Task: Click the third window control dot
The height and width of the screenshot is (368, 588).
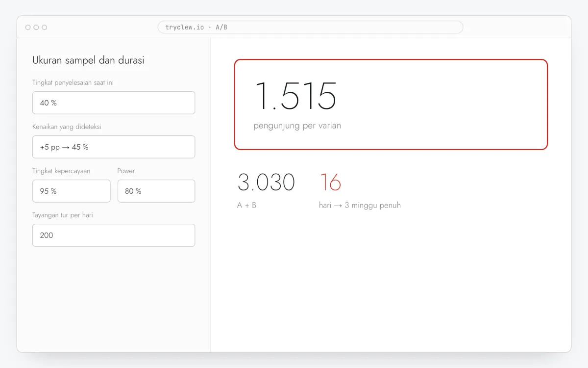Action: pos(45,27)
